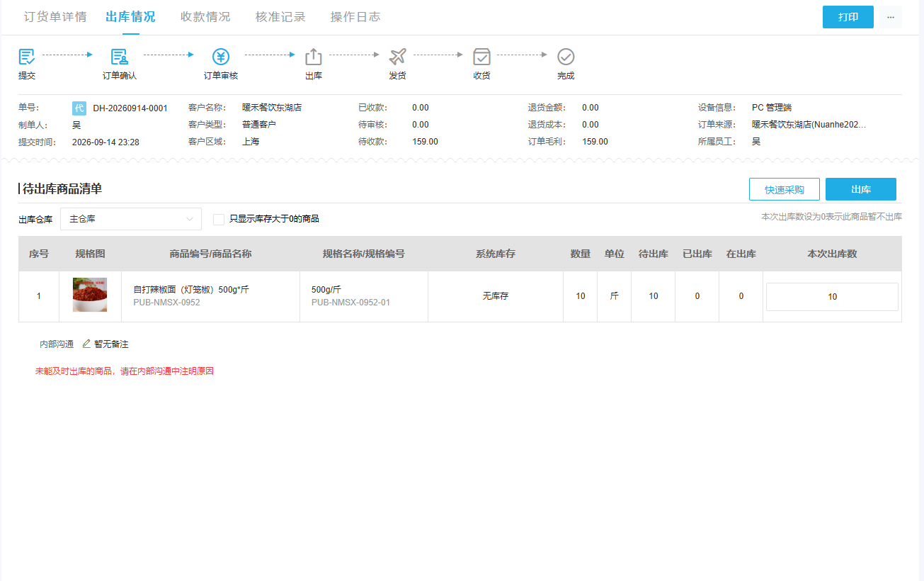Click the 商品编号/商品名称 column header

210,254
